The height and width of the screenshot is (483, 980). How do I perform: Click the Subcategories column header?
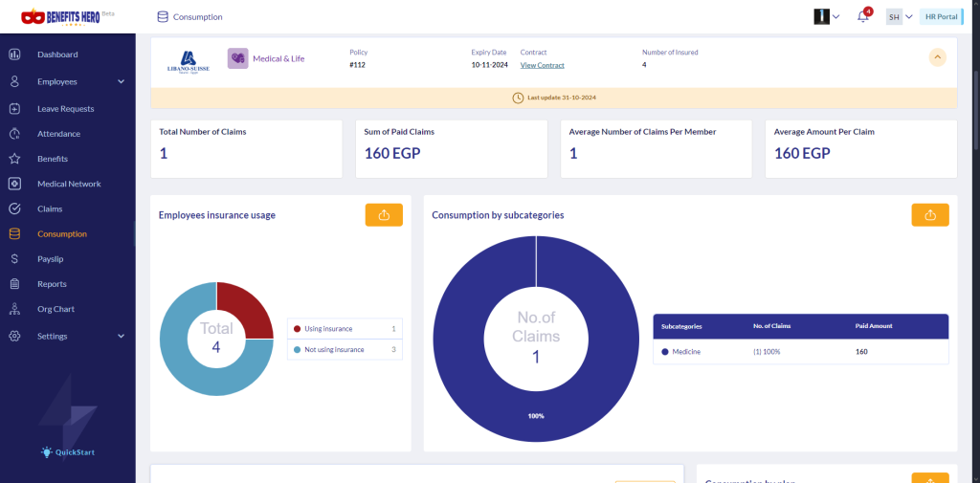pyautogui.click(x=681, y=326)
